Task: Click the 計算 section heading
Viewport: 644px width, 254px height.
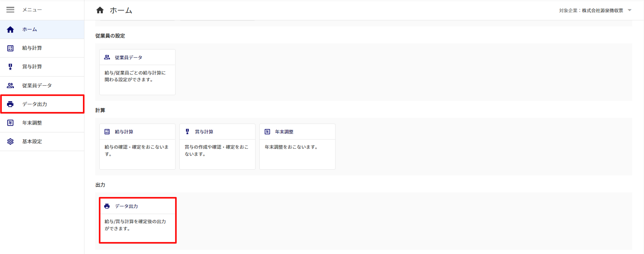Action: click(x=100, y=110)
